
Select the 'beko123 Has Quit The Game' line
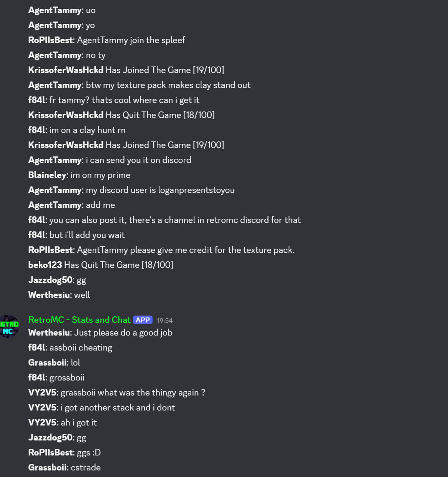[x=101, y=265]
